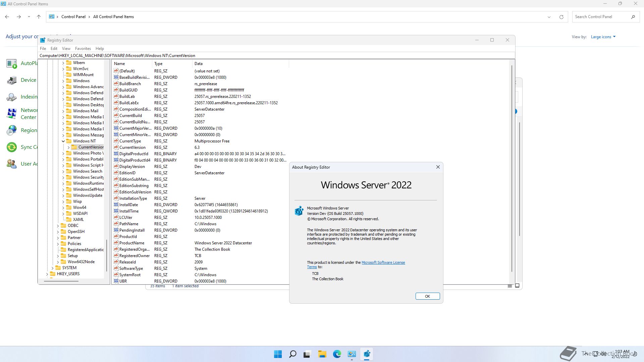The height and width of the screenshot is (362, 644).
Task: Select the RegisteredOwner value row
Action: click(x=200, y=256)
